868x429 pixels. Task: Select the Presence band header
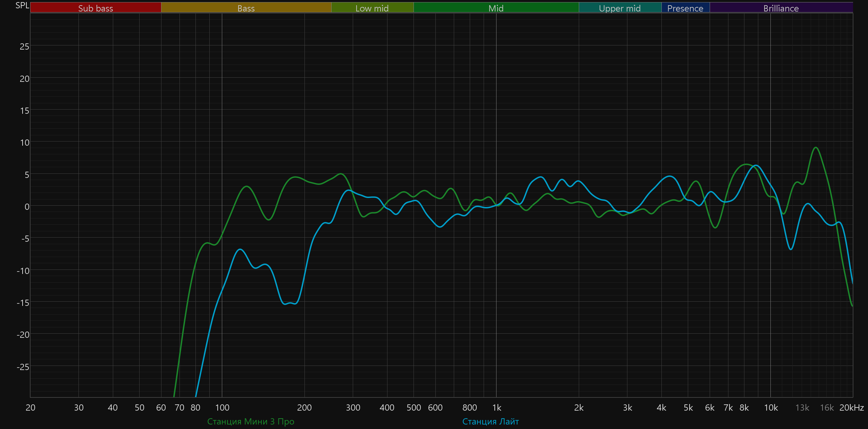tap(685, 8)
